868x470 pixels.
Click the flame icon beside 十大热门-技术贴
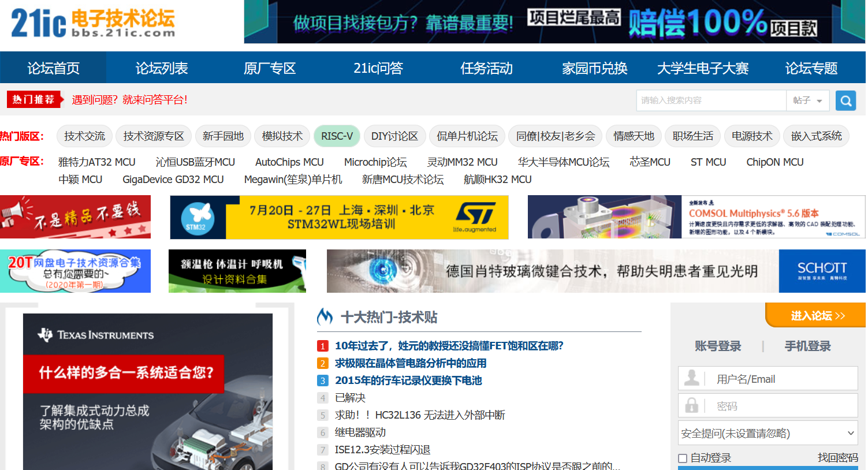(x=325, y=316)
